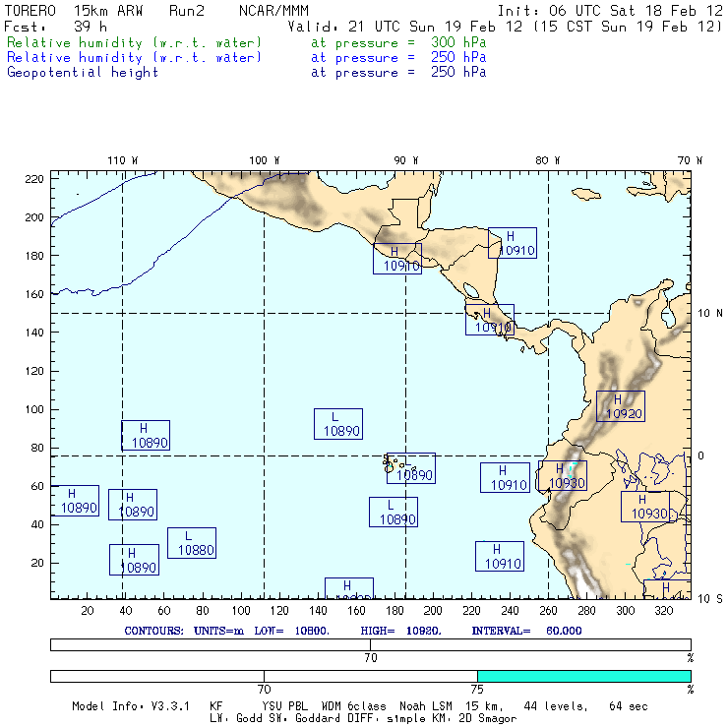Click the '220' tick label on vertical axis

click(34, 179)
